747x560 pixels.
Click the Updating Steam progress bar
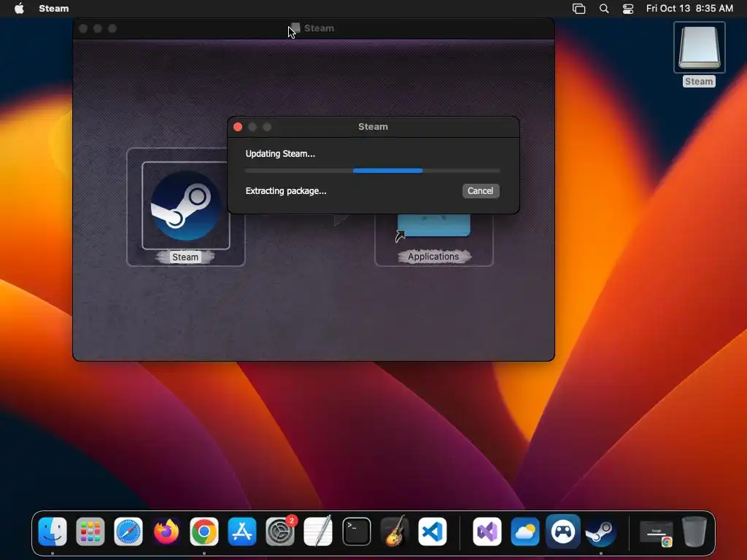pos(373,171)
